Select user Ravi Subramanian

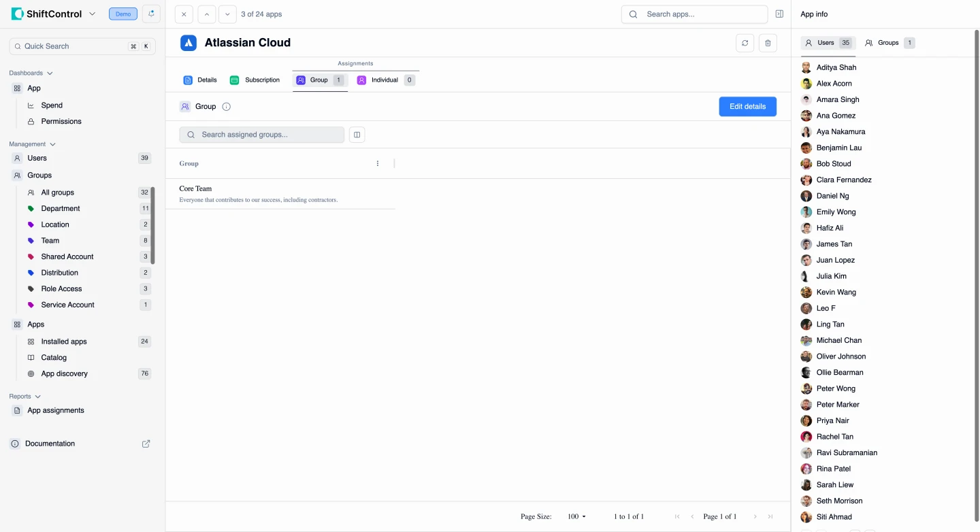tap(847, 453)
